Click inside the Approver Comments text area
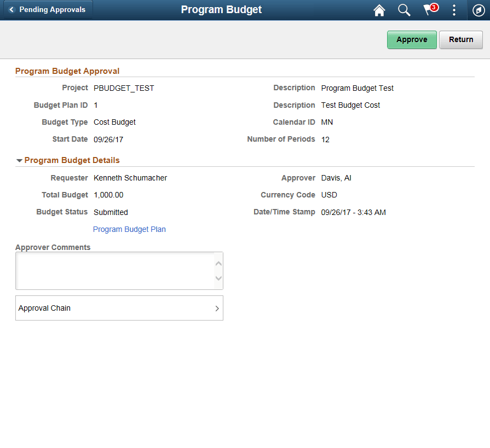This screenshot has height=448, width=490. 109,271
